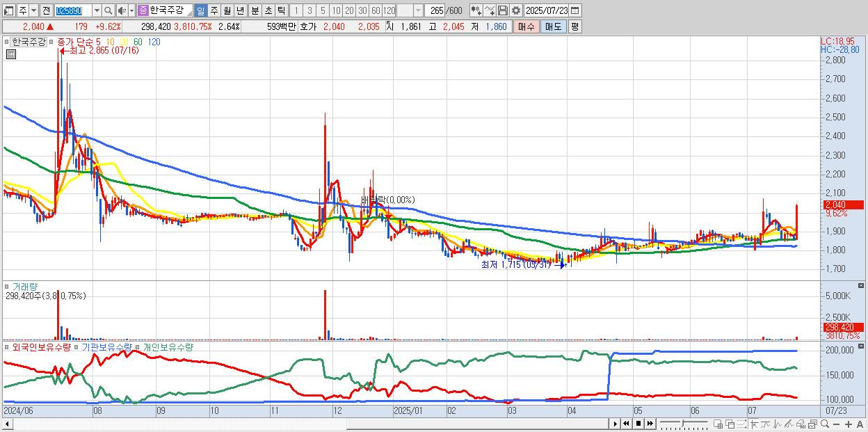This screenshot has height=432, width=868.
Task: Click the 거래량 volume panel label
Action: 24,286
